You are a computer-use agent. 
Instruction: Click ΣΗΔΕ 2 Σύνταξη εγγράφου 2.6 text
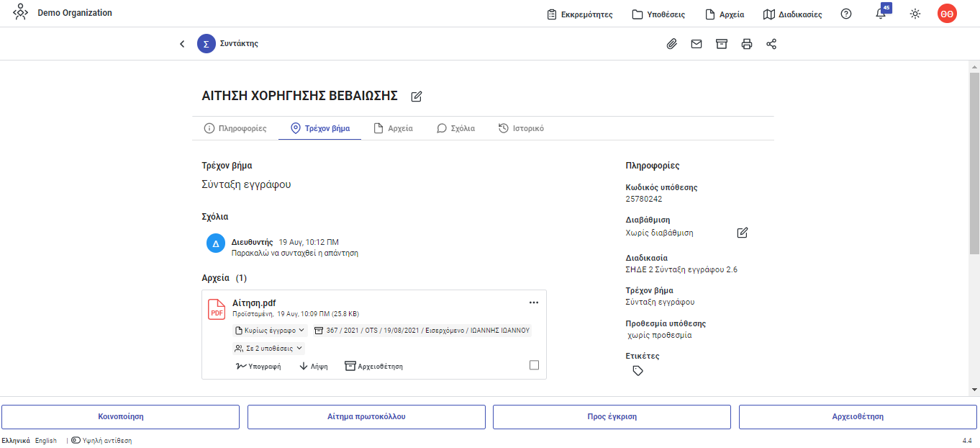tap(681, 270)
